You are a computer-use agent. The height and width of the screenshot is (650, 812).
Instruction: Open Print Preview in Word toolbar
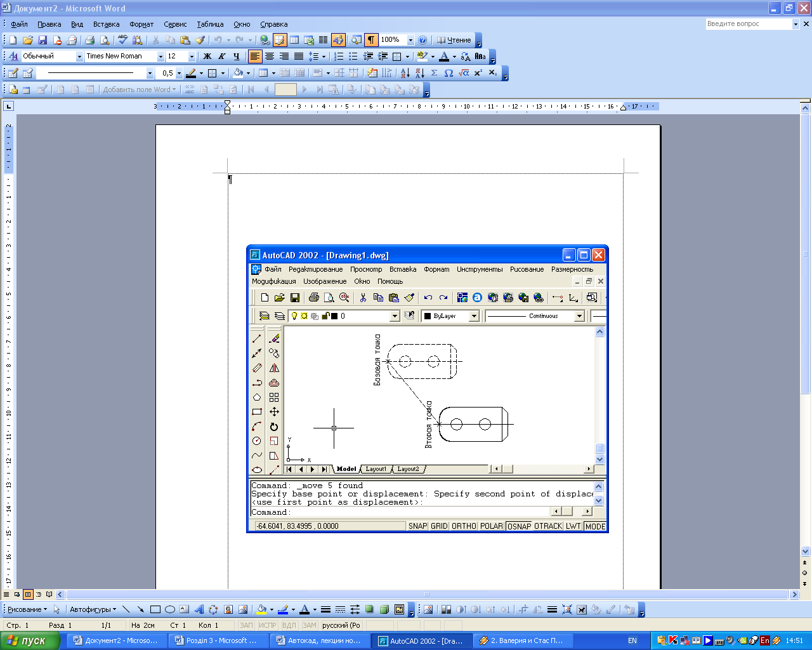(x=105, y=40)
